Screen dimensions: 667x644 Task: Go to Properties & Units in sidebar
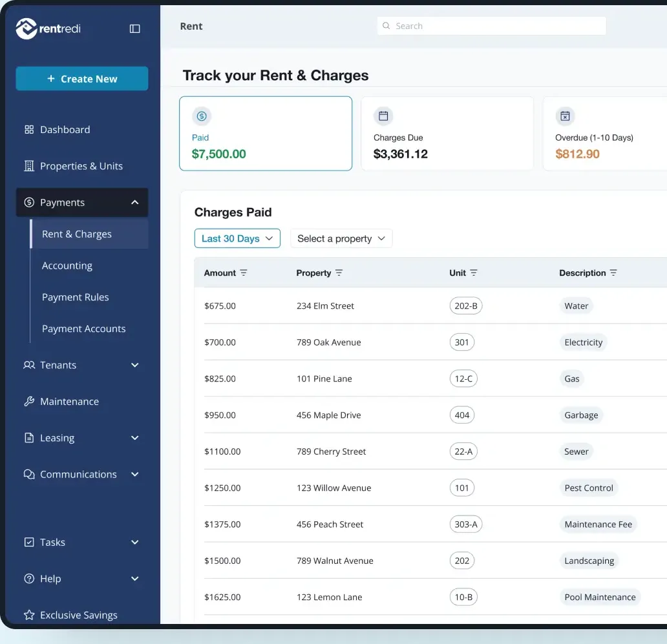[x=82, y=166]
